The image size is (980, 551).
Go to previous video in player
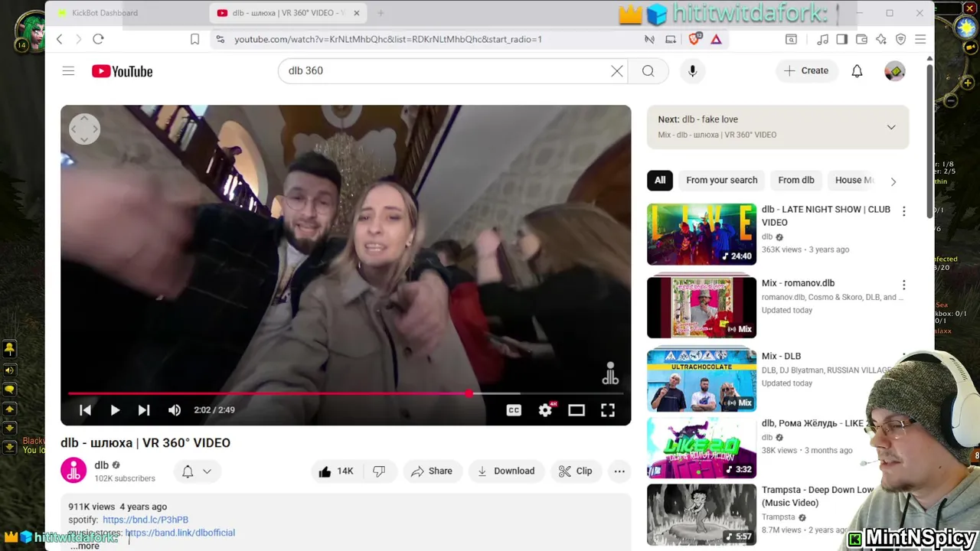click(x=86, y=410)
